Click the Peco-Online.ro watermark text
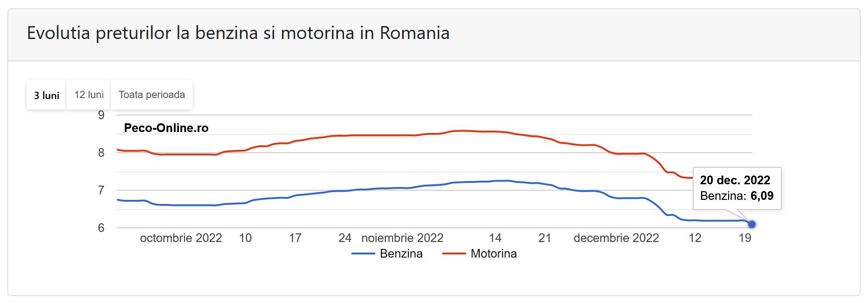The width and height of the screenshot is (868, 303). 166,128
